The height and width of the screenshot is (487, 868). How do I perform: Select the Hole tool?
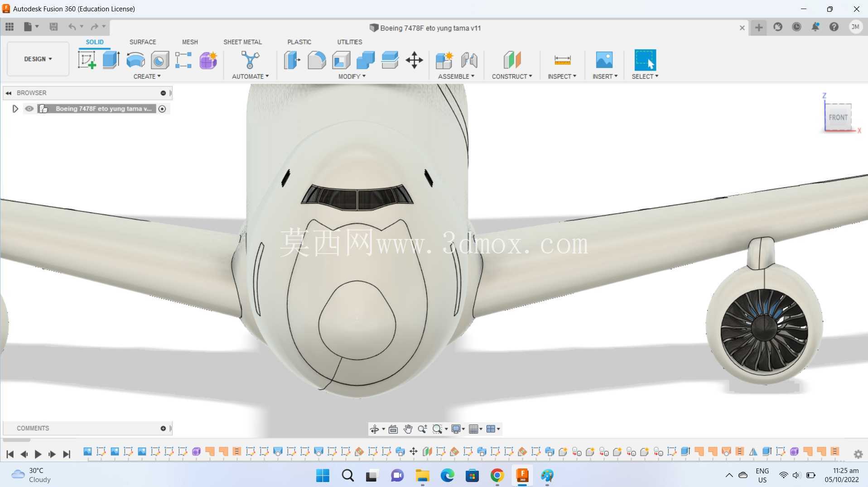tap(159, 60)
